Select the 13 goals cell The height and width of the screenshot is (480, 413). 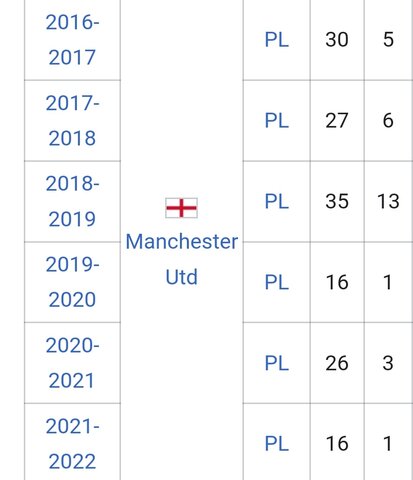pos(388,201)
